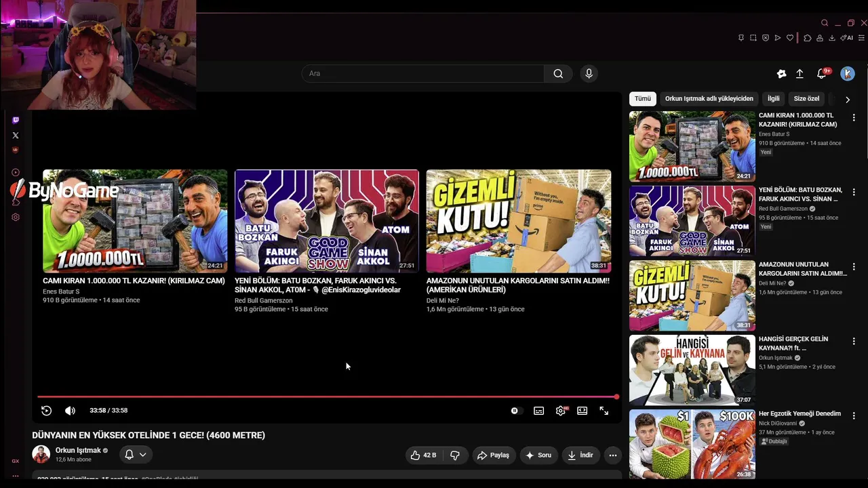Open the AI assistant in the browser toolbar
The image size is (868, 488).
pos(846,38)
